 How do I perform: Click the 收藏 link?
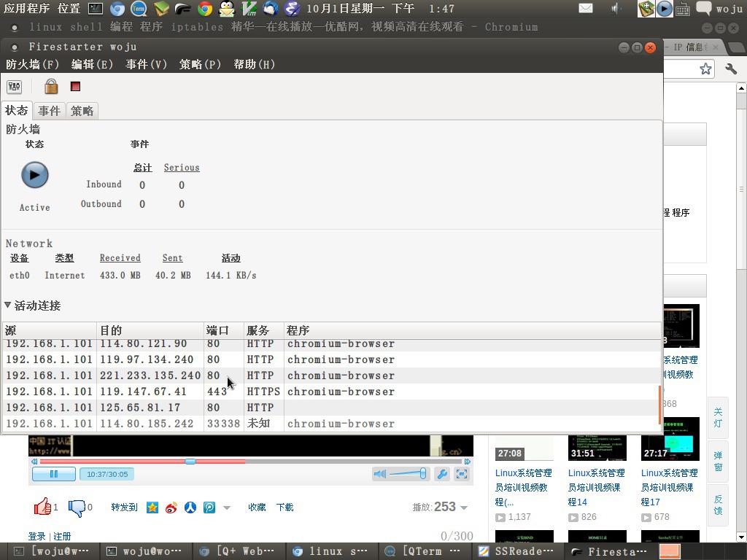257,507
